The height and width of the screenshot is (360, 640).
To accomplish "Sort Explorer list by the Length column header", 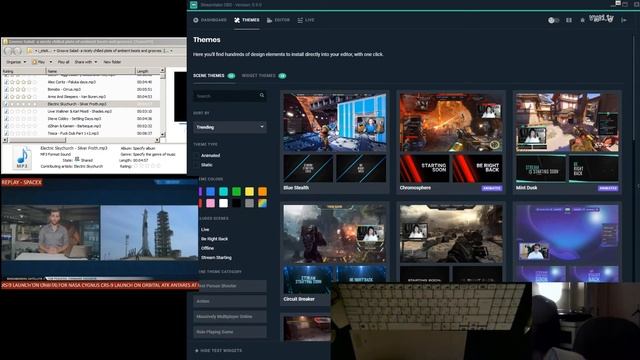I will tap(147, 71).
